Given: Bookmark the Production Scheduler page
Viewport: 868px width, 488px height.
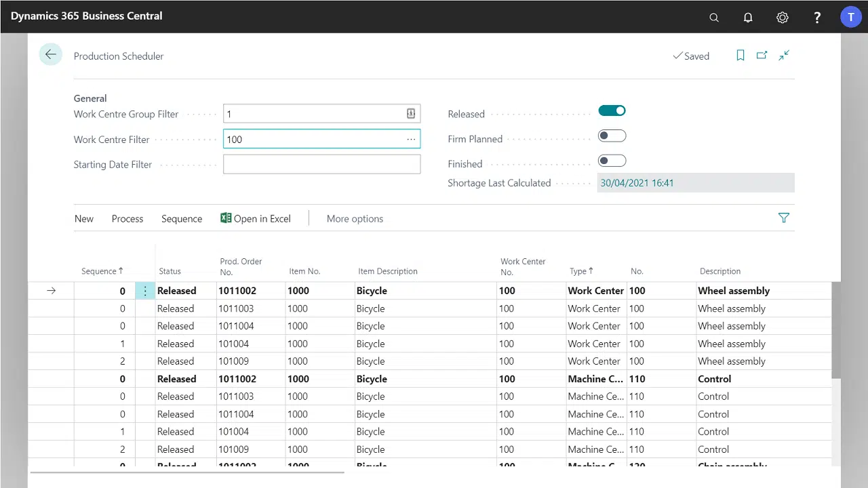Looking at the screenshot, I should click(740, 56).
